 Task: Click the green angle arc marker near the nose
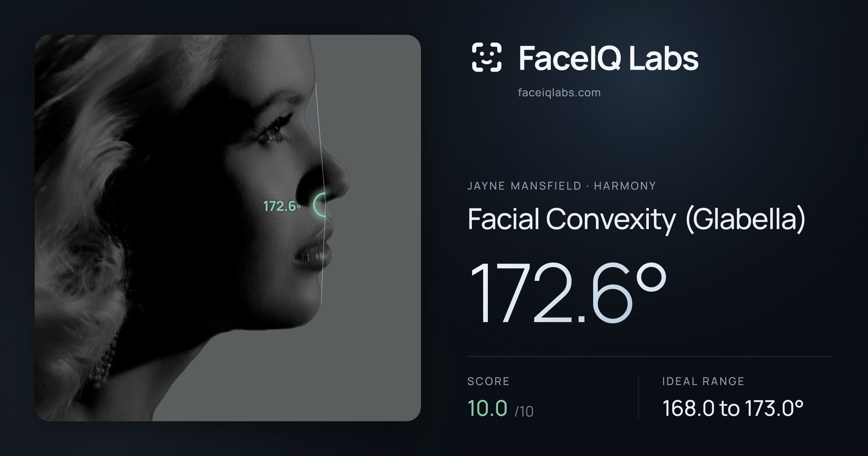click(x=320, y=205)
